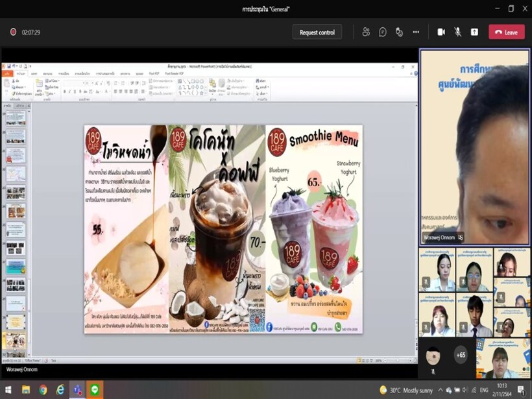The width and height of the screenshot is (532, 399).
Task: Show hidden system tray icons
Action: pos(441,390)
